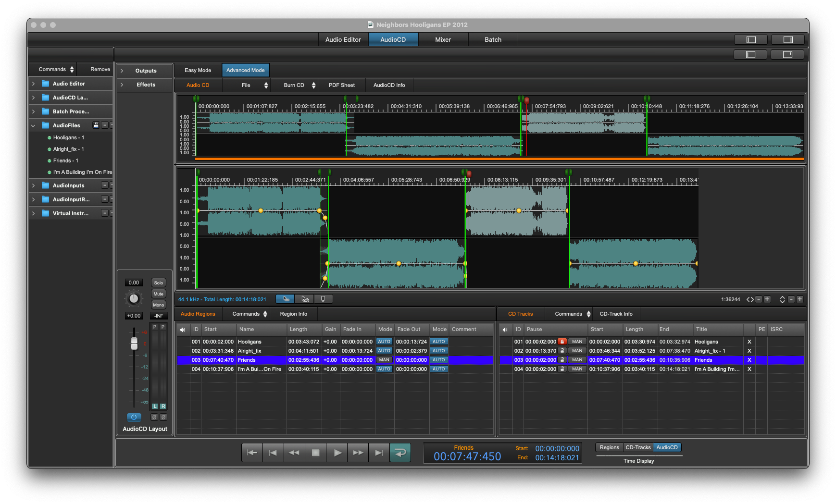The image size is (836, 504).
Task: Switch to the Mixer tab
Action: pyautogui.click(x=443, y=39)
